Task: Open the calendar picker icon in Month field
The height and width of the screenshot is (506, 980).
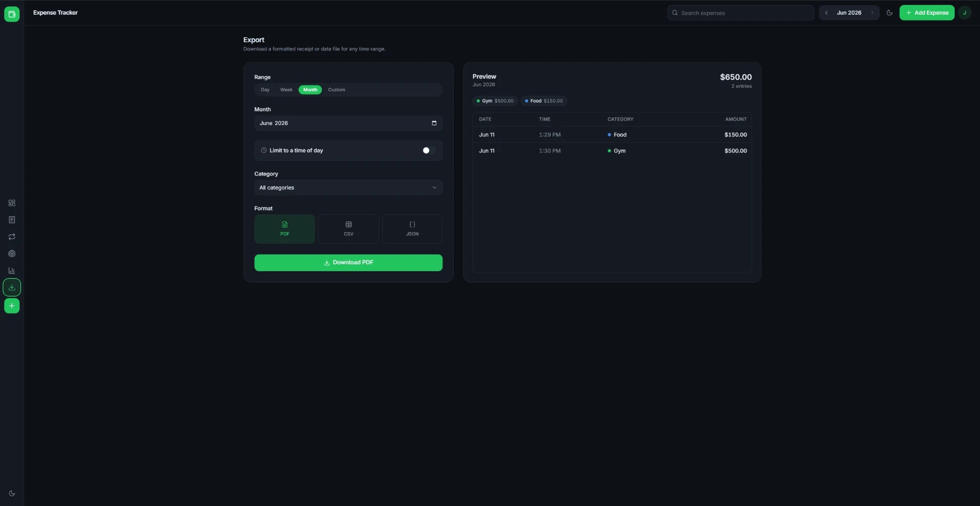Action: 434,123
